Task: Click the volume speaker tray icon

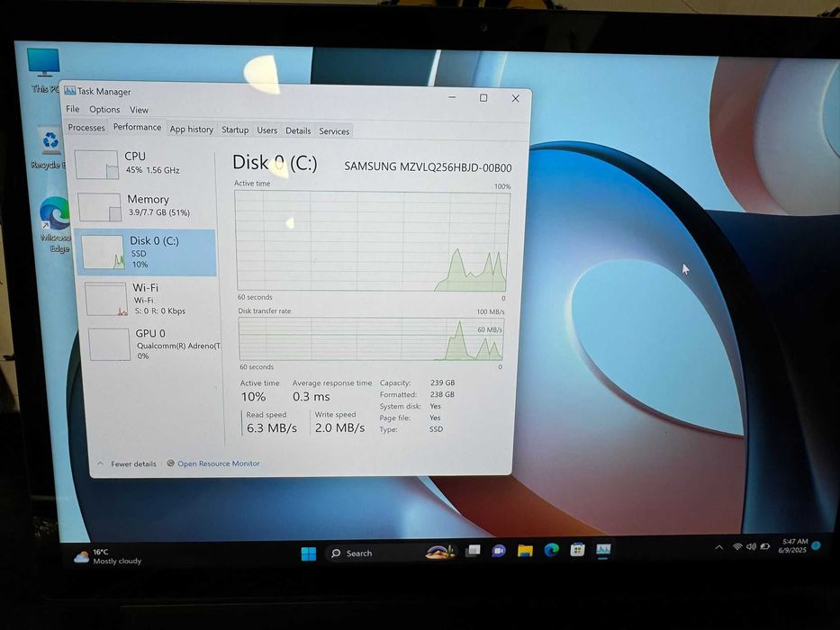Action: 751,546
